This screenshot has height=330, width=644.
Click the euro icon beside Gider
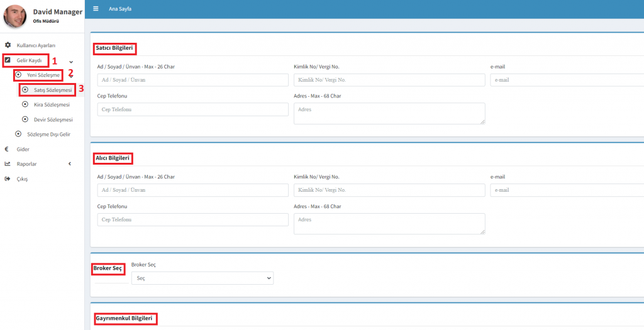click(x=7, y=149)
